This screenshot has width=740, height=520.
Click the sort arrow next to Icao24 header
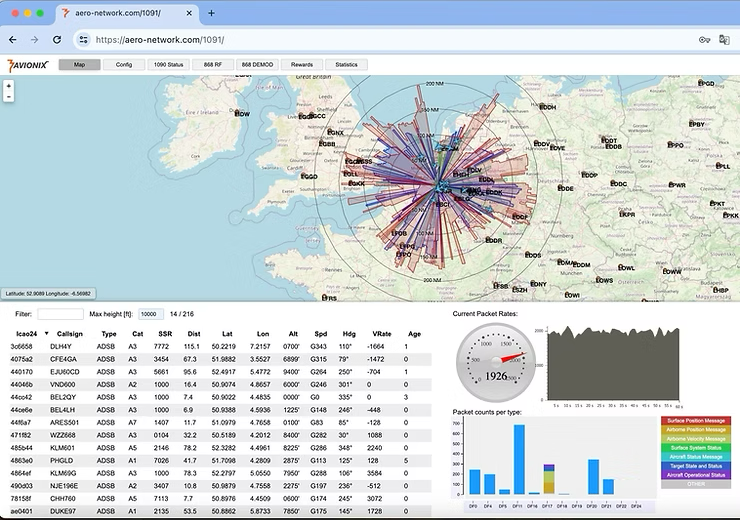click(46, 333)
